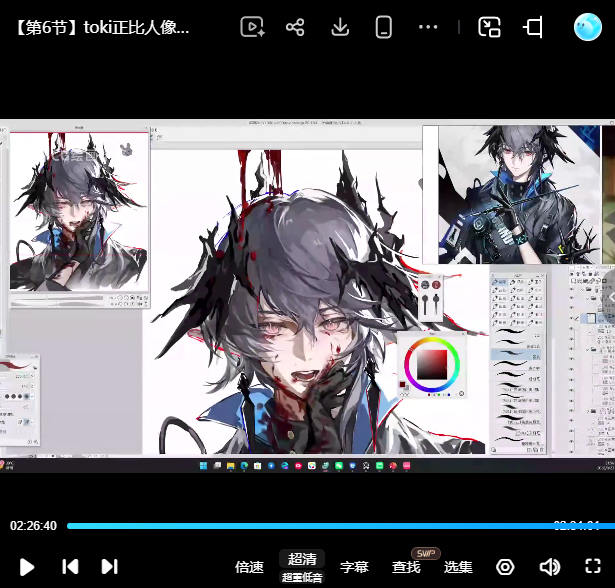Click the SVIP badge above 查找

(426, 553)
